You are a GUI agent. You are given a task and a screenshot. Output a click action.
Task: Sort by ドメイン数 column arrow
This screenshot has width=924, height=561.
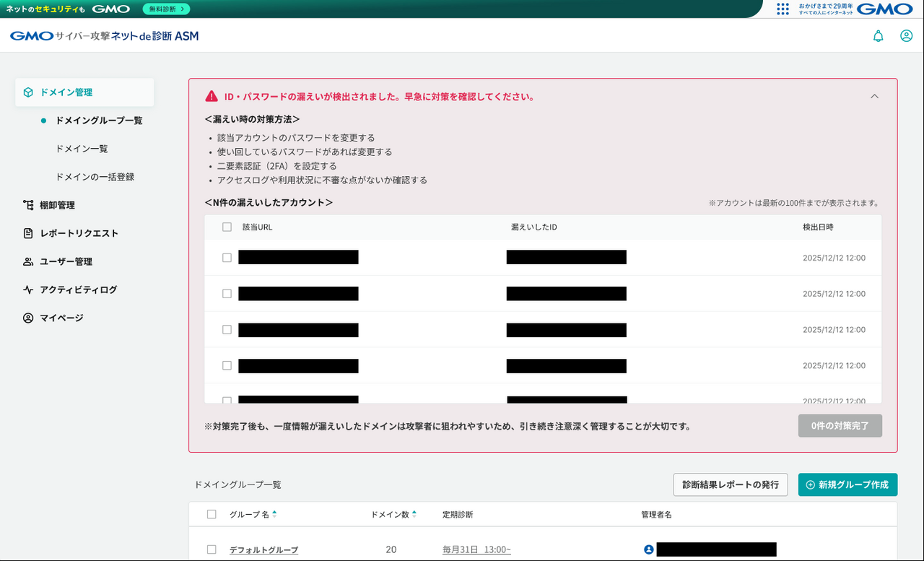coord(414,514)
